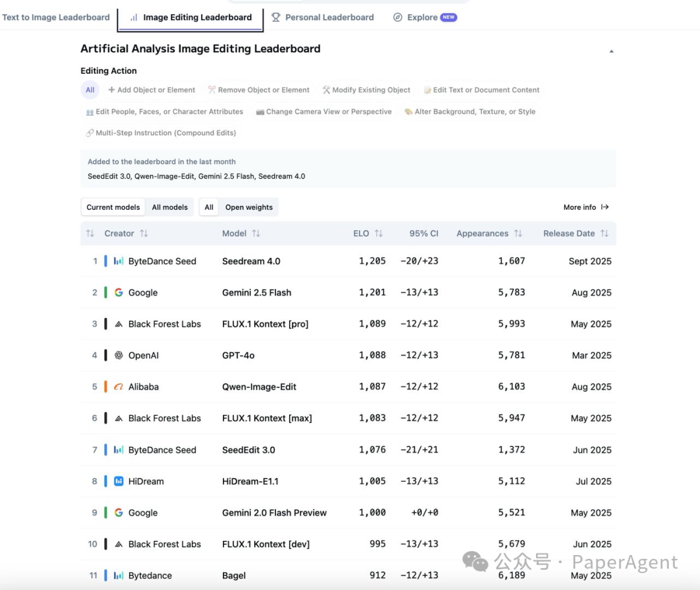Click the ByteDance Seed logo in the Seedream 4.0 row
The image size is (700, 590).
tap(119, 261)
